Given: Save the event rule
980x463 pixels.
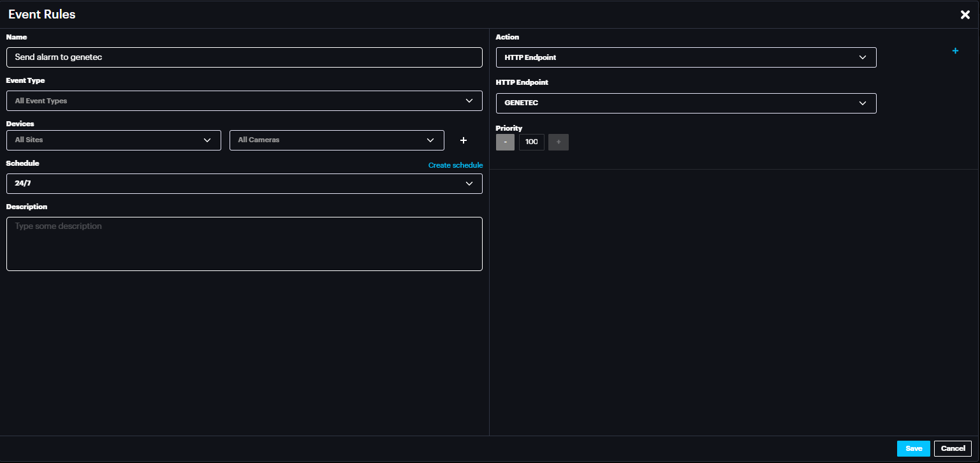Looking at the screenshot, I should 913,448.
